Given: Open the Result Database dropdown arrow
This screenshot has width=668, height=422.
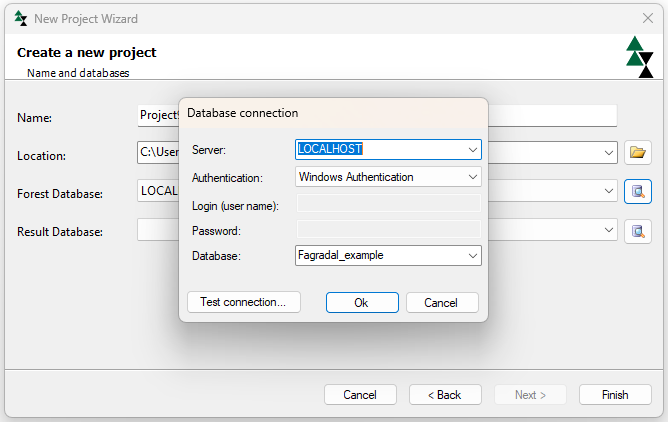Looking at the screenshot, I should pyautogui.click(x=609, y=231).
